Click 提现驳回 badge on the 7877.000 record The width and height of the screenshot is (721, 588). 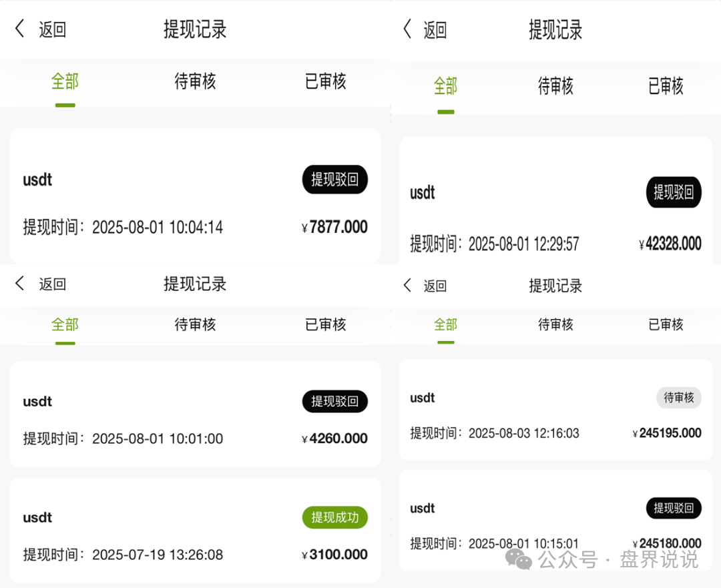pyautogui.click(x=334, y=180)
